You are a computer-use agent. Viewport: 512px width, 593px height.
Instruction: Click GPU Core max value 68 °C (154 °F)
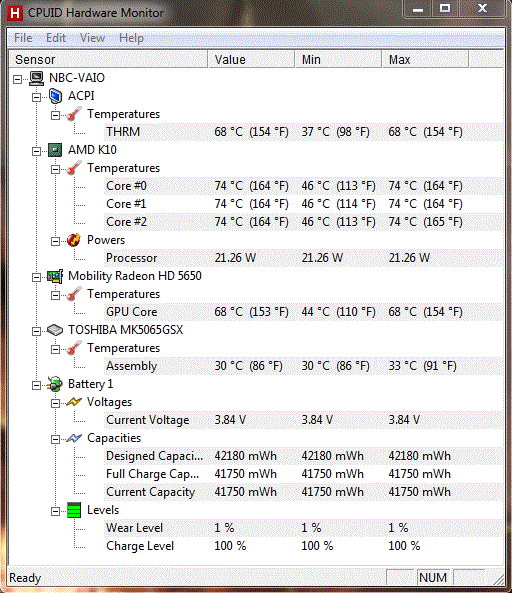[425, 312]
